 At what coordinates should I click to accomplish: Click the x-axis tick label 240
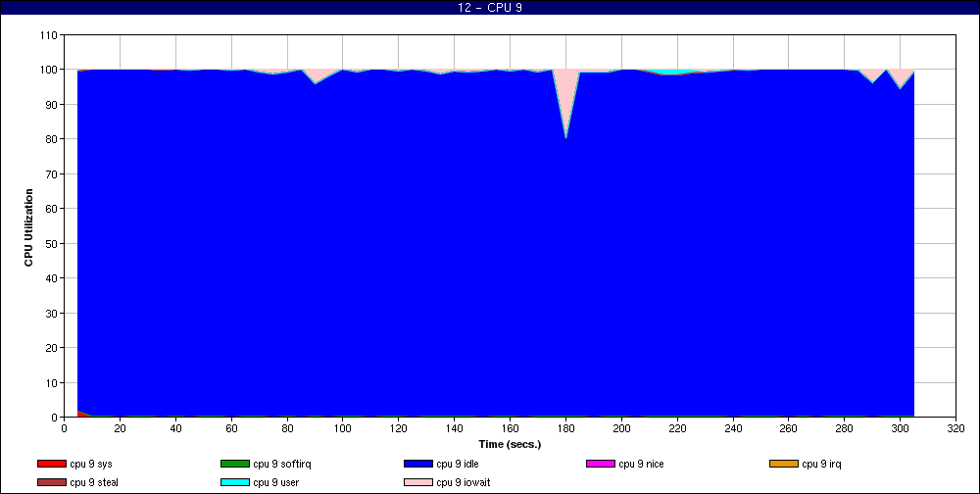tap(733, 428)
